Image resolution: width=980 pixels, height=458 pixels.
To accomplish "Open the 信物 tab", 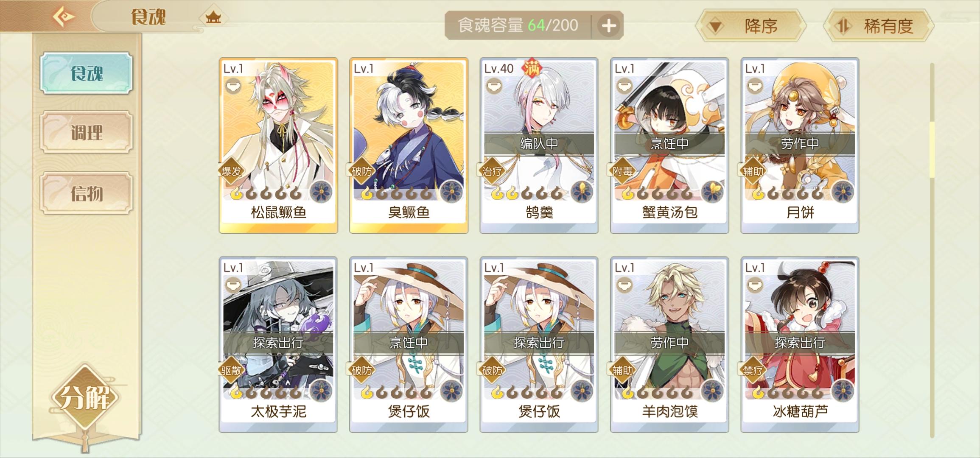I will pyautogui.click(x=87, y=193).
